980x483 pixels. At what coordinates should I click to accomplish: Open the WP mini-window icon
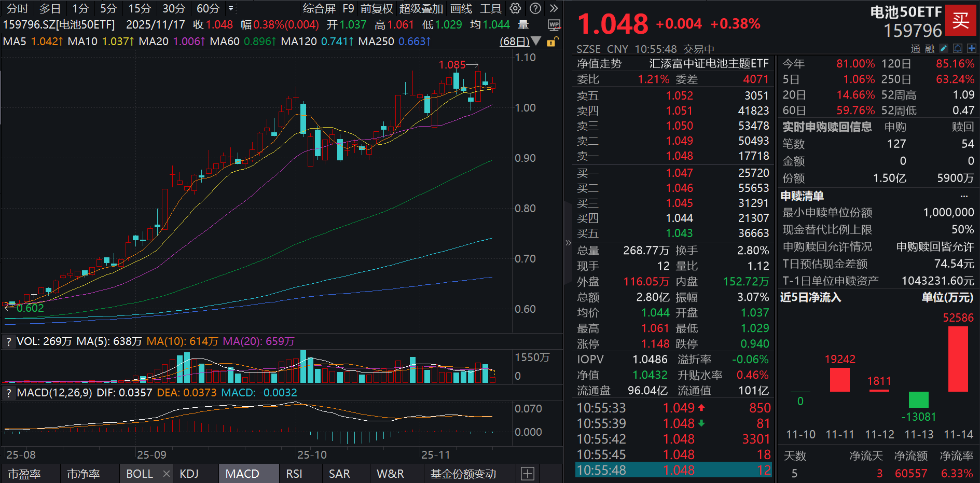(554, 24)
